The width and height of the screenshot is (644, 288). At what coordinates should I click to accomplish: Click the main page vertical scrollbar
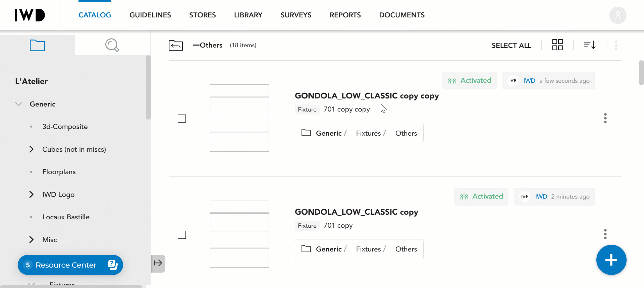pos(641,73)
